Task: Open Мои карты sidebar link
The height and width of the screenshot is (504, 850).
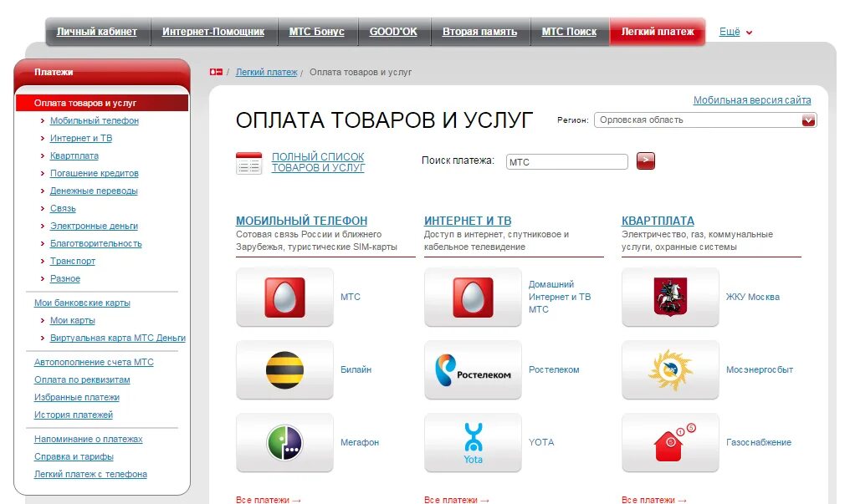Action: pyautogui.click(x=73, y=320)
